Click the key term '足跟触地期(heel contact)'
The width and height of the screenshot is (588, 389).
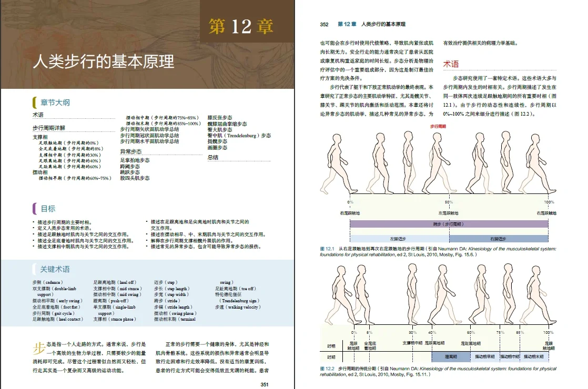[x=58, y=319]
